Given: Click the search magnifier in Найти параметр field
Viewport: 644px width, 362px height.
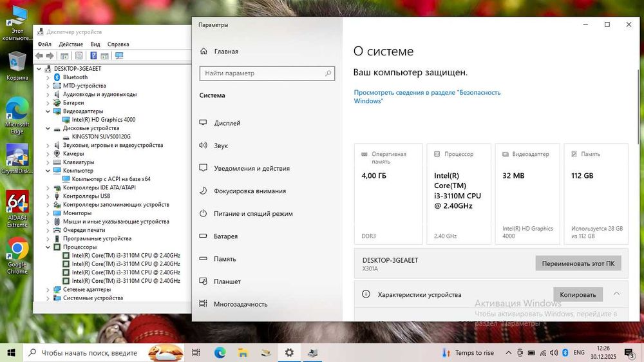Looking at the screenshot, I should (328, 73).
